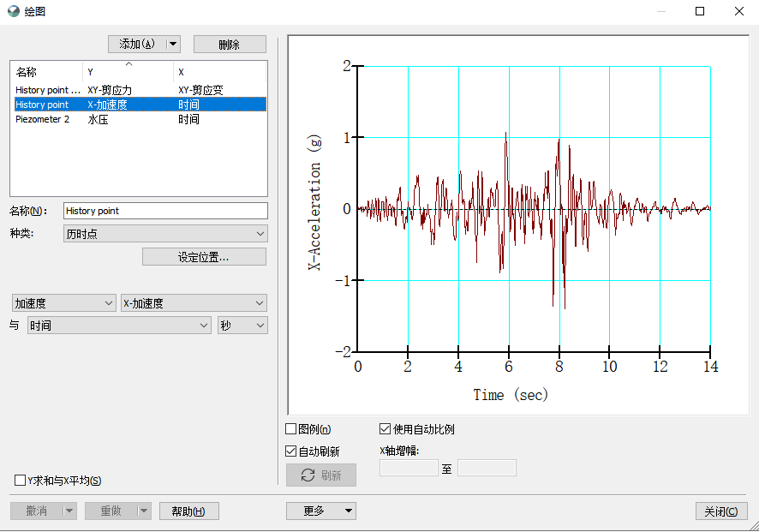
Task: Click the 水压 cell of Piezometer 2
Action: 98,120
